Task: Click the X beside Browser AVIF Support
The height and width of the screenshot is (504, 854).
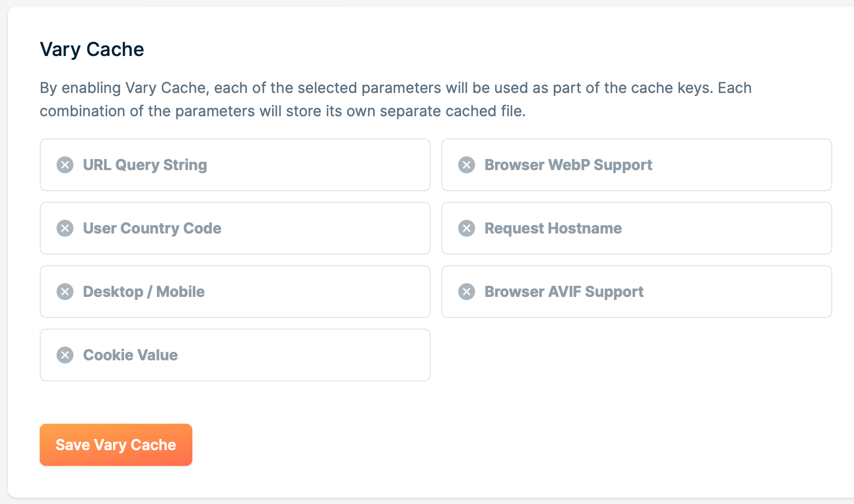Action: click(x=467, y=292)
